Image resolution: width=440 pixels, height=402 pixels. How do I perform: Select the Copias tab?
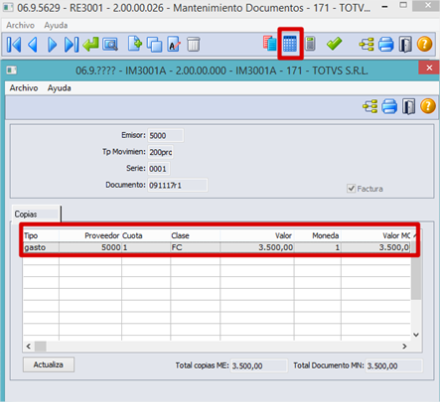tap(36, 214)
